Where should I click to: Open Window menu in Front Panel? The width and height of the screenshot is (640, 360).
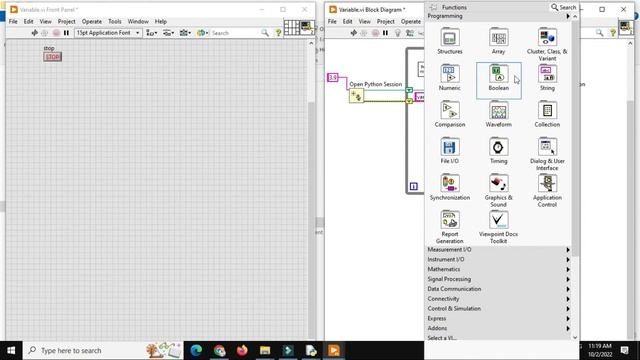138,21
